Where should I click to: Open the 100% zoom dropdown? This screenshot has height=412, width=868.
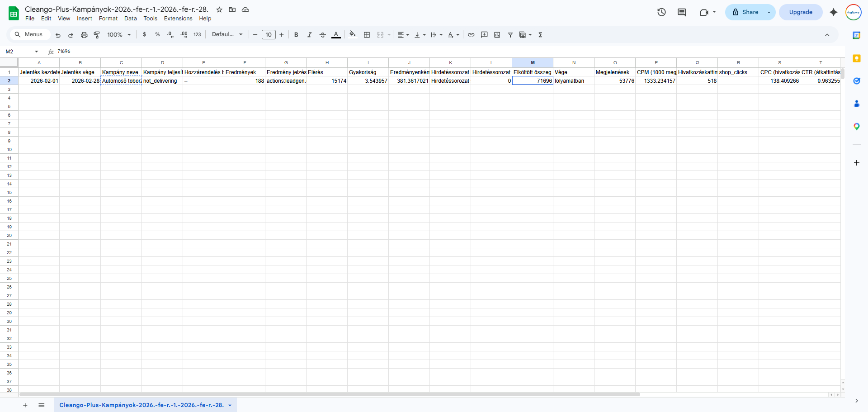click(119, 35)
